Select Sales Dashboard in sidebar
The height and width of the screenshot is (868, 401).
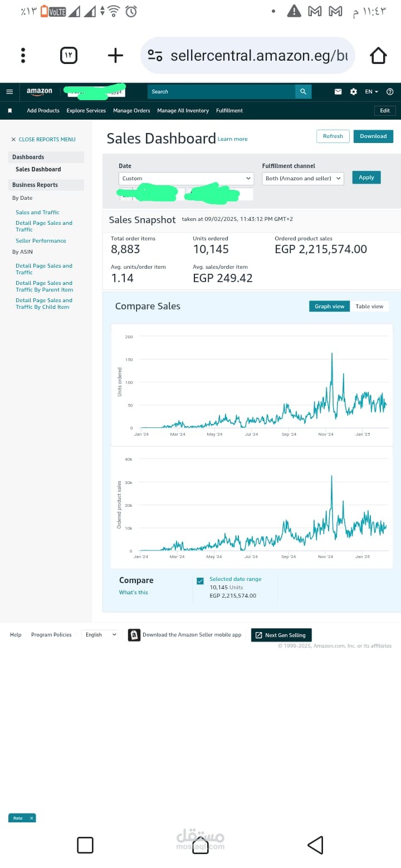point(38,169)
